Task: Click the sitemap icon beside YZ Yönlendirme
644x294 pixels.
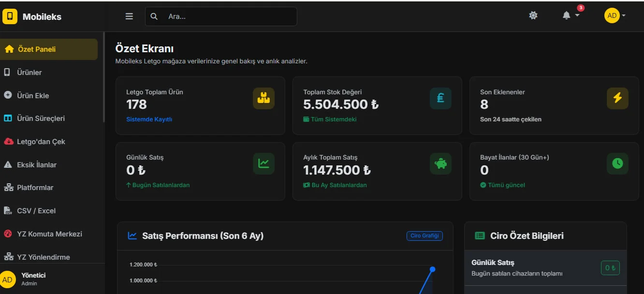Action: click(x=8, y=257)
